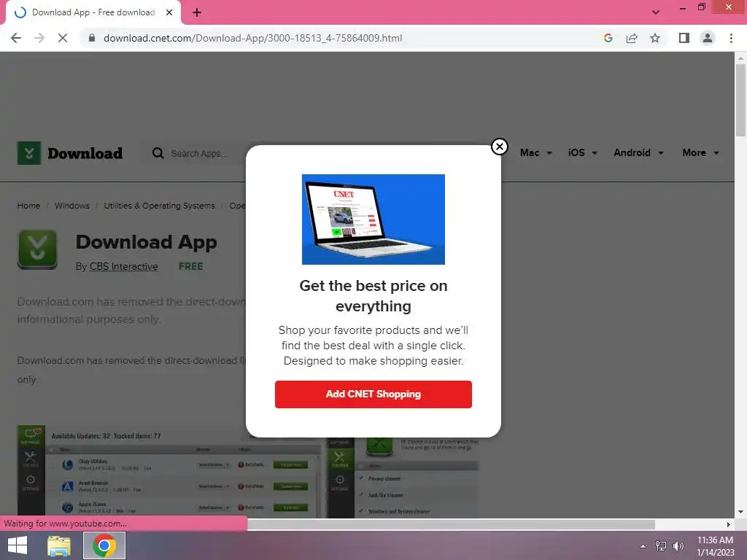
Task: Click the Download site logo
Action: [70, 153]
